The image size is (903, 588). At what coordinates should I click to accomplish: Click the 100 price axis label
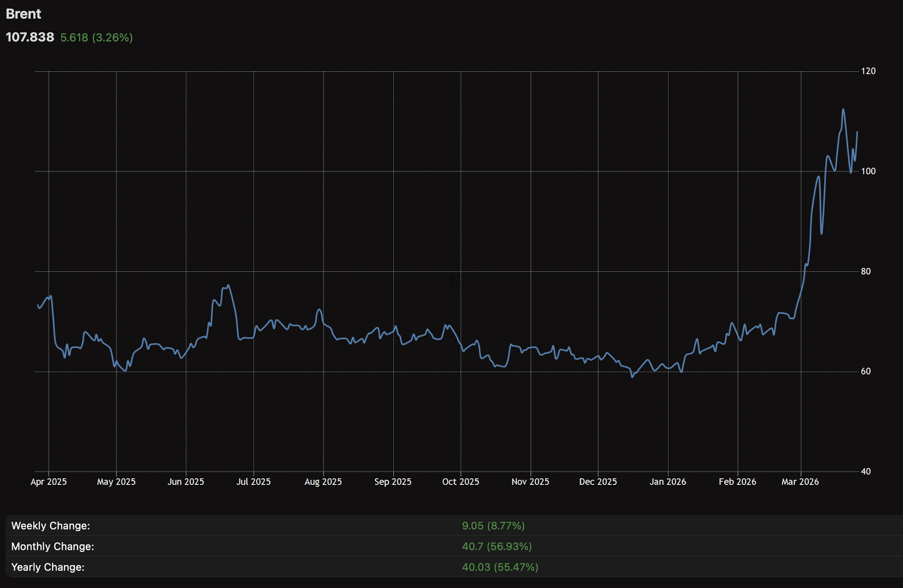click(868, 171)
